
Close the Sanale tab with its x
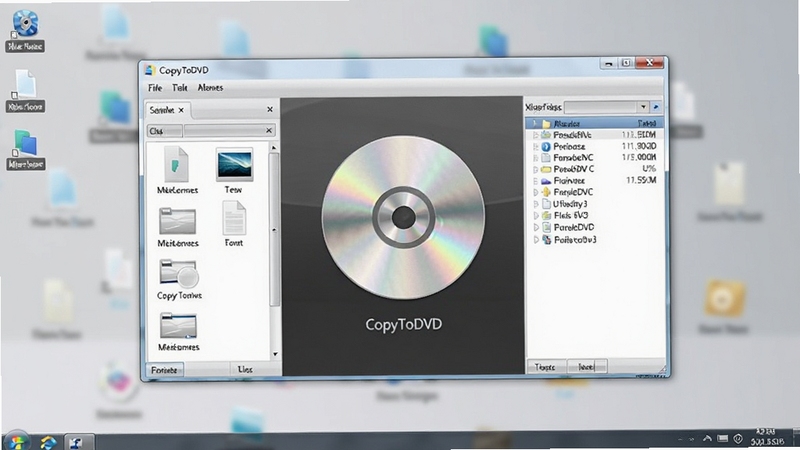point(181,110)
